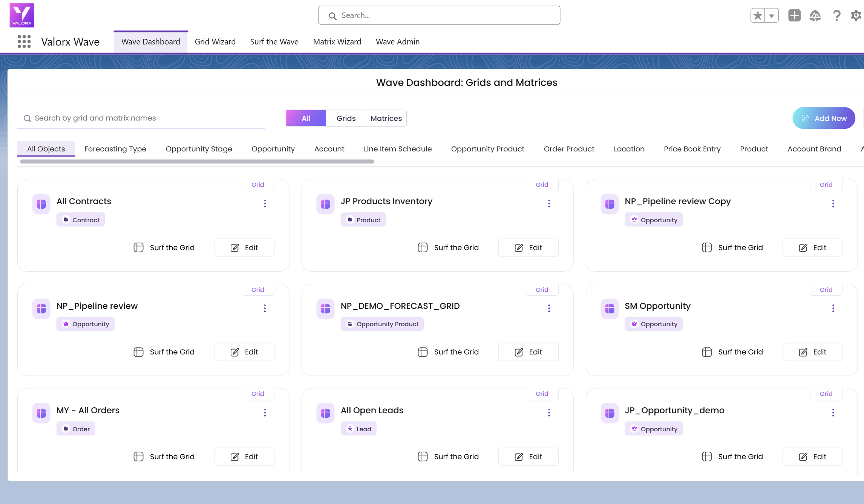The image size is (864, 504).
Task: Click the Order object tag
Action: pyautogui.click(x=76, y=429)
